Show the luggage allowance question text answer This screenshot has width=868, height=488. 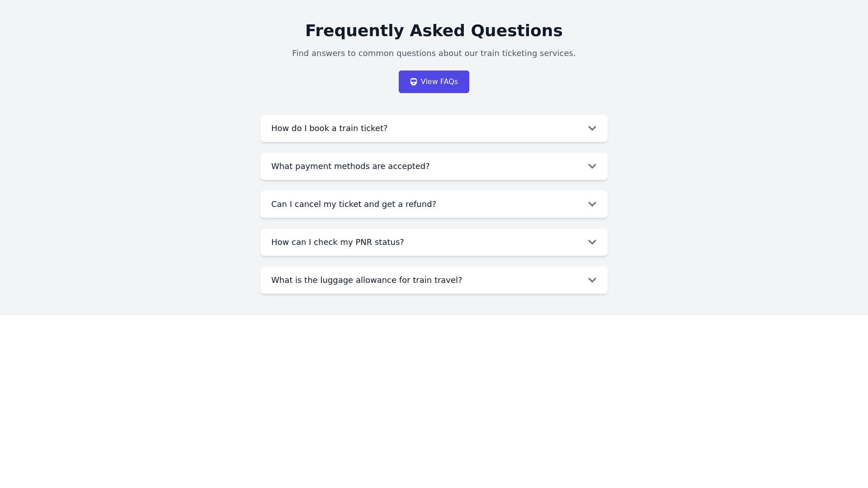click(x=366, y=280)
